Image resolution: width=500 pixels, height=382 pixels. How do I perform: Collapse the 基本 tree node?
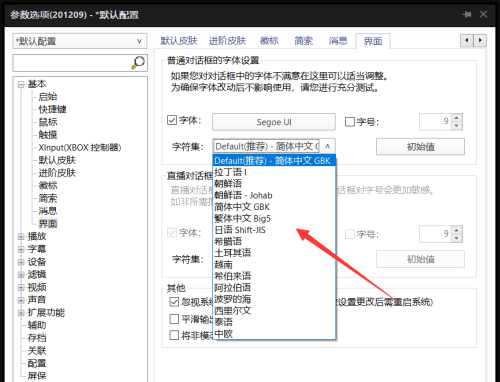coord(21,84)
